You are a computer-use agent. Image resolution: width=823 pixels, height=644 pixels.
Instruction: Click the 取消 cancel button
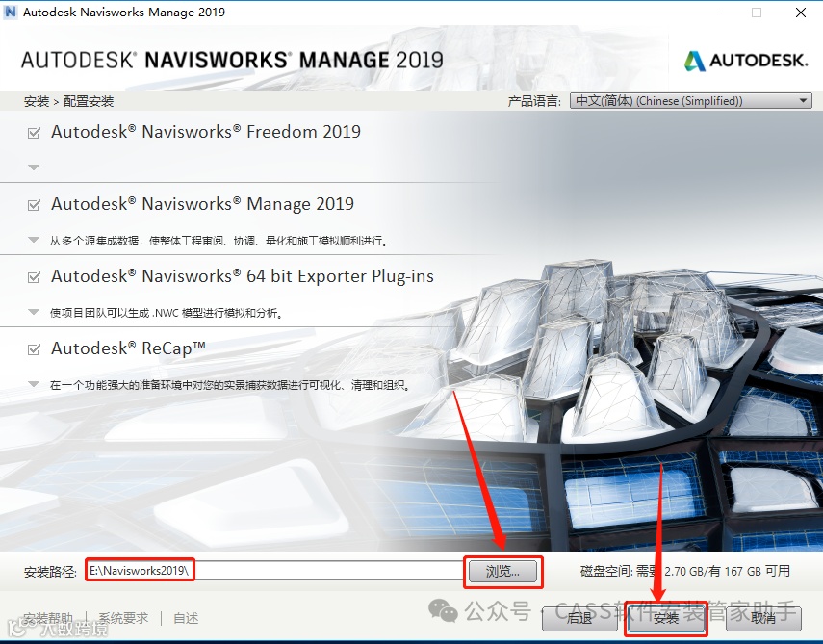click(763, 618)
